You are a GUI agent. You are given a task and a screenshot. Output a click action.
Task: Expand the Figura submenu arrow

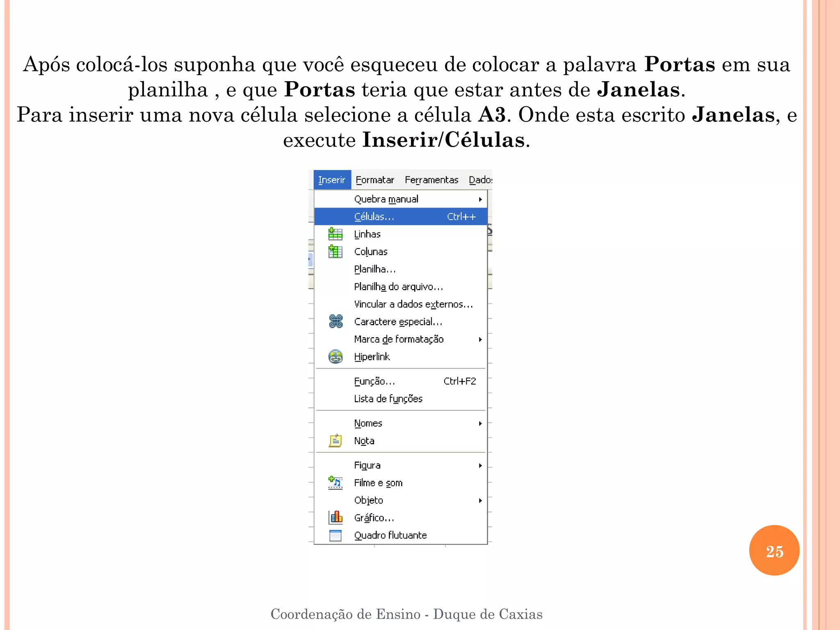click(x=480, y=466)
